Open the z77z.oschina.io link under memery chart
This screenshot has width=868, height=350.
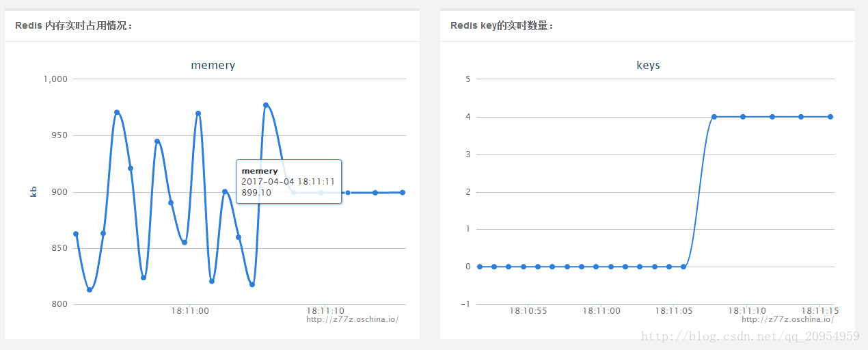tap(352, 319)
